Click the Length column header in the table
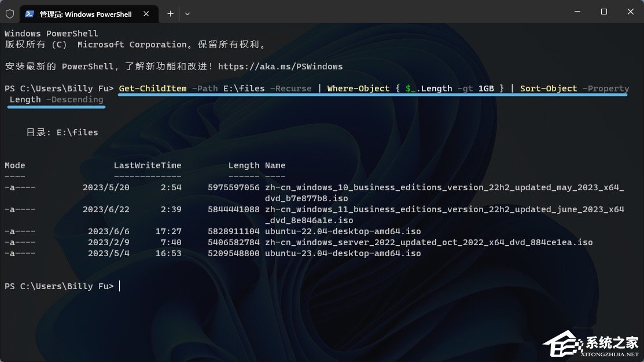644x362 pixels. coord(244,165)
